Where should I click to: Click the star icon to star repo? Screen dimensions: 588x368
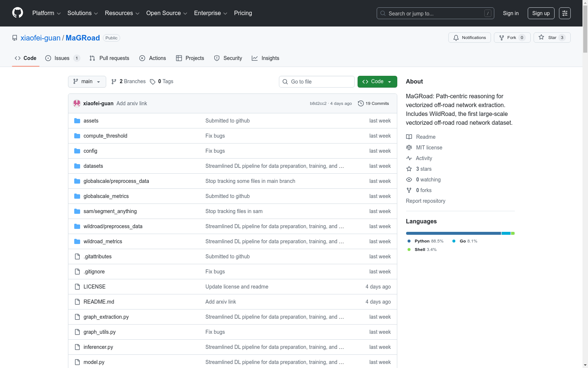pos(541,37)
